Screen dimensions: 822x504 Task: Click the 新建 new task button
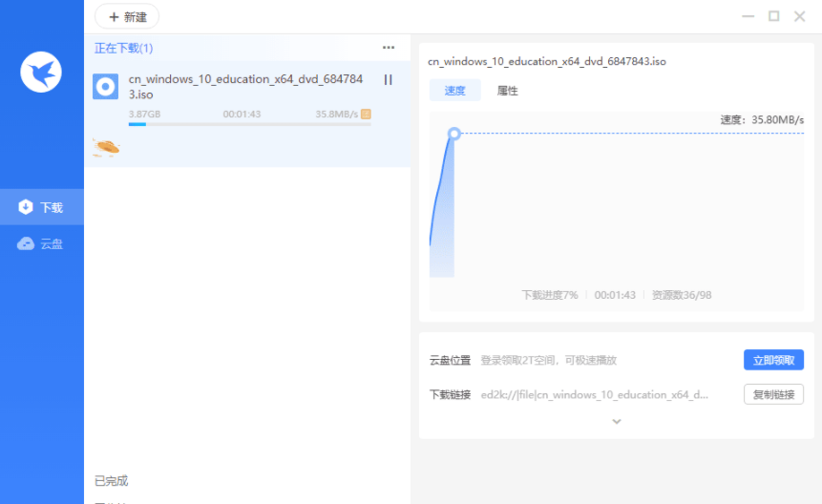click(x=127, y=16)
